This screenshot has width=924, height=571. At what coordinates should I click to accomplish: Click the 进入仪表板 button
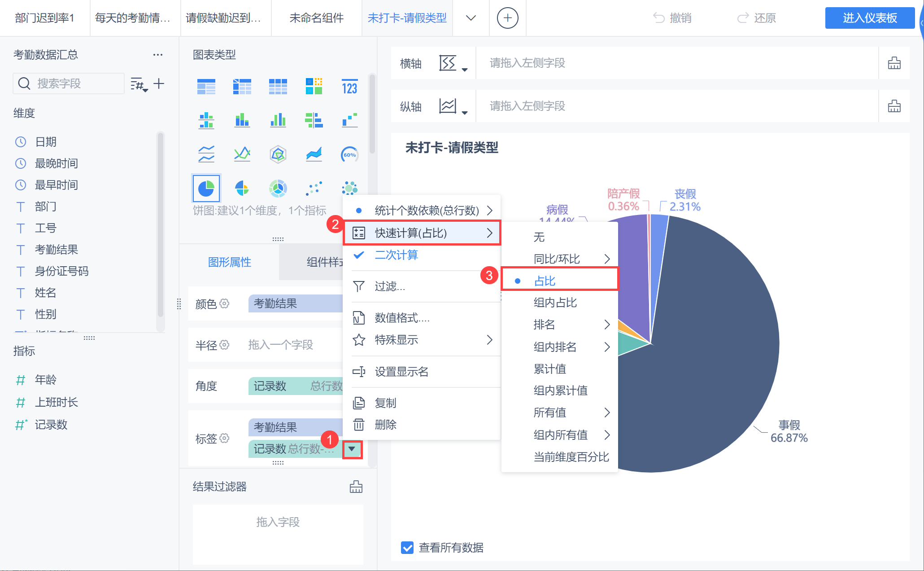pos(869,18)
